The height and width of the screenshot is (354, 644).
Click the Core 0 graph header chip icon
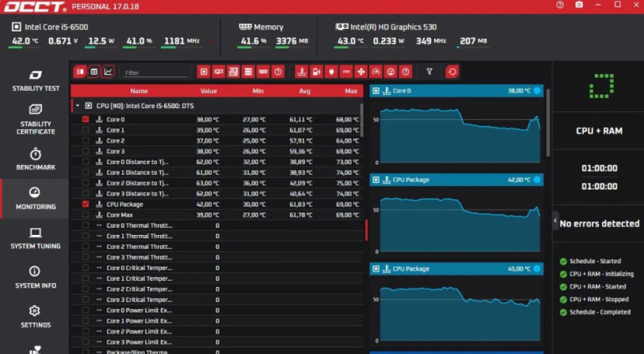click(x=376, y=91)
